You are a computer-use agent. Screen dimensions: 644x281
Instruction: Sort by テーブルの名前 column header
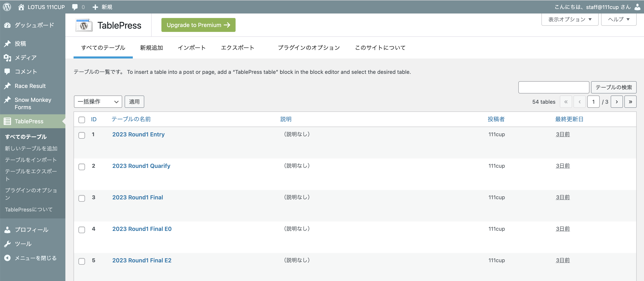point(131,119)
